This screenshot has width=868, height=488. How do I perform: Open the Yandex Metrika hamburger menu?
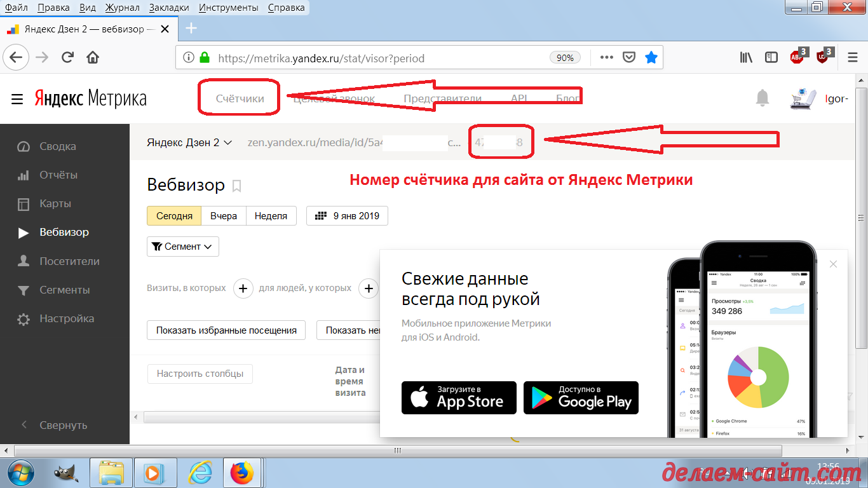point(17,99)
